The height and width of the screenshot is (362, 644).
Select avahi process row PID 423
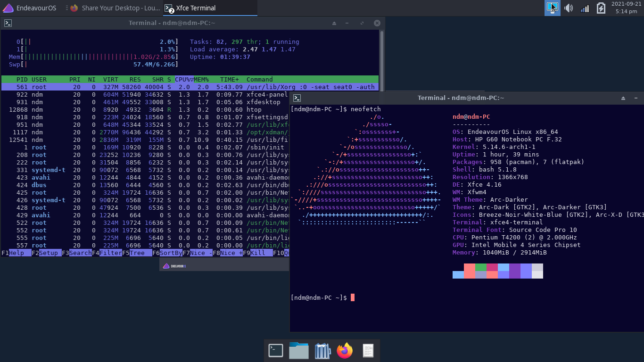(145, 177)
